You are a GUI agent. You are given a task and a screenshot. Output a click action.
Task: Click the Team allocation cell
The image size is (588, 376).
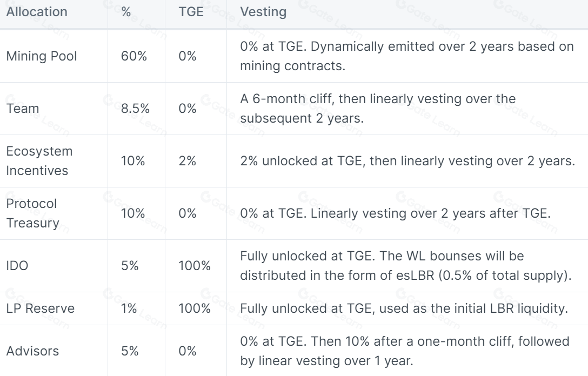[x=23, y=109]
